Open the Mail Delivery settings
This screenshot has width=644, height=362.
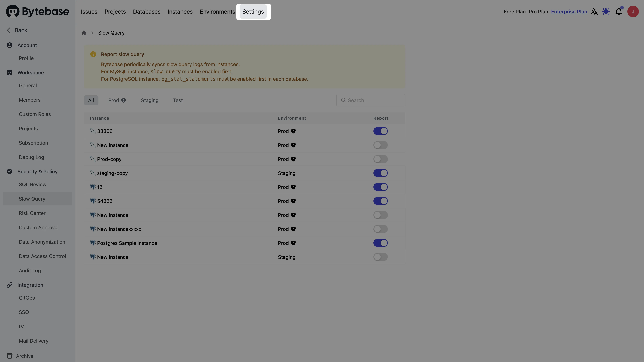pos(33,341)
